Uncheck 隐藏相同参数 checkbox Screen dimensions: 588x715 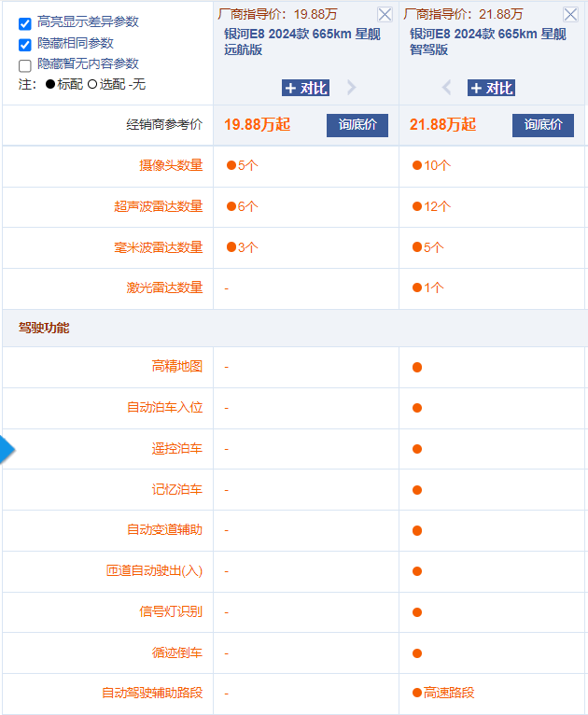pyautogui.click(x=25, y=44)
